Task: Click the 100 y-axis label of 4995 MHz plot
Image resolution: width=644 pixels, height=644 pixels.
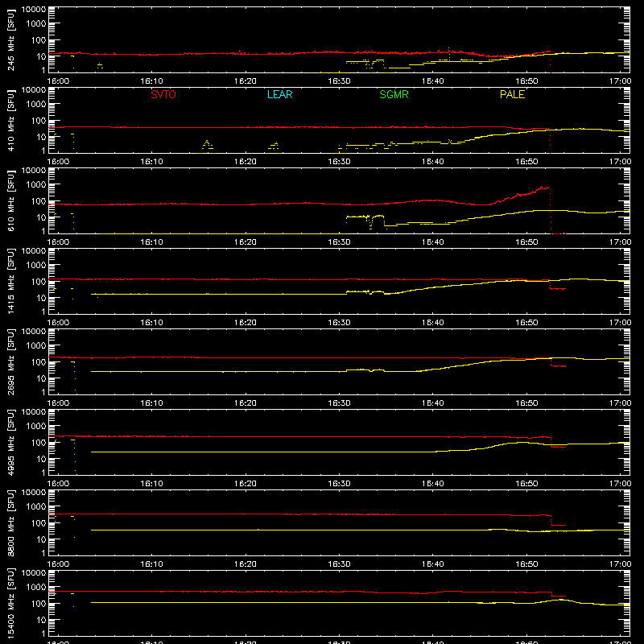Action: pyautogui.click(x=39, y=442)
